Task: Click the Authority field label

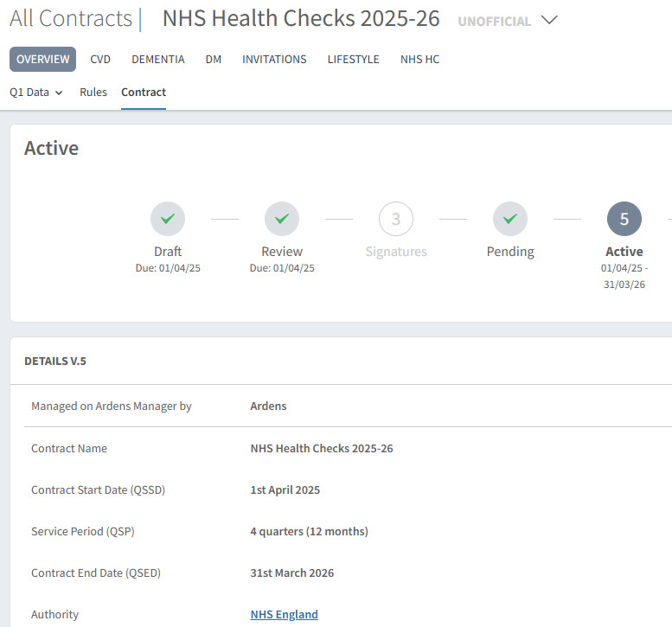Action: pyautogui.click(x=54, y=615)
